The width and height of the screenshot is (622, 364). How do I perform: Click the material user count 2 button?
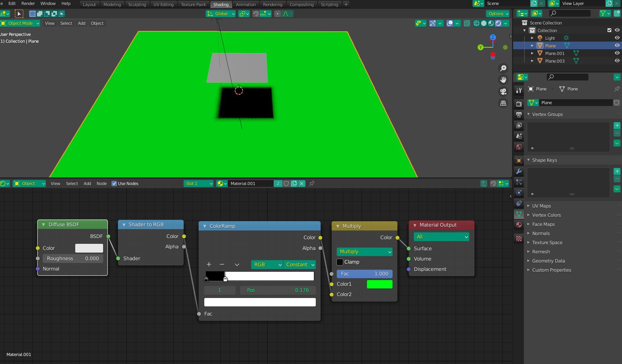coord(278,184)
